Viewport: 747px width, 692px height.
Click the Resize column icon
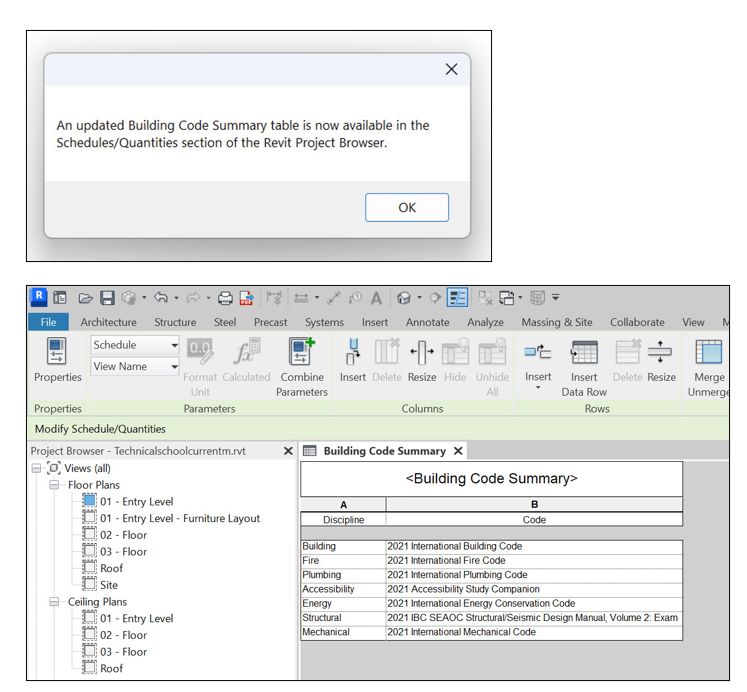pos(422,351)
